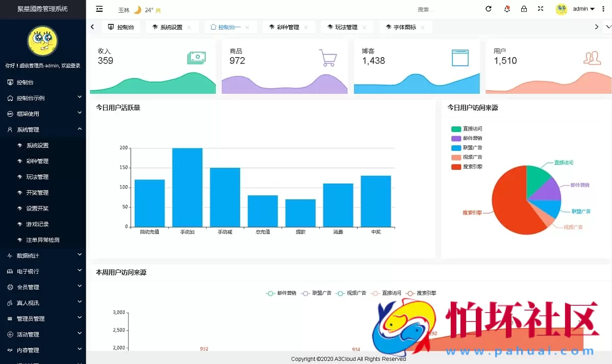Image resolution: width=612 pixels, height=364 pixels.
Task: Click the lock screen icon
Action: click(524, 9)
